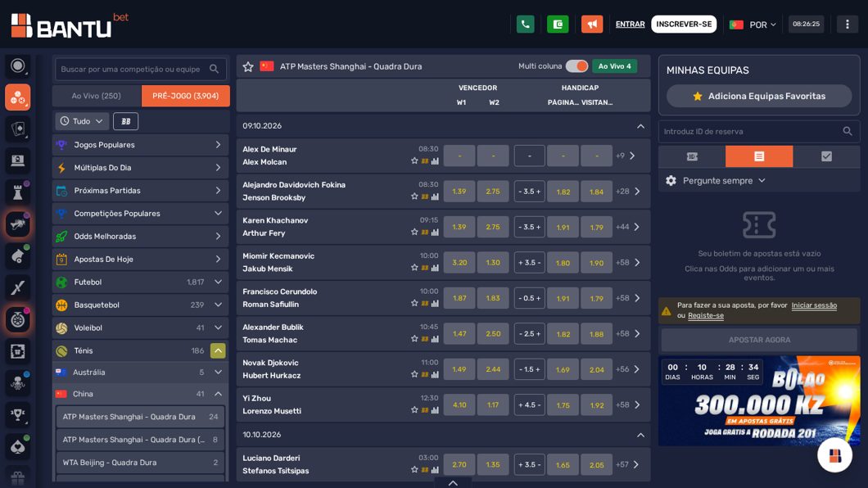The height and width of the screenshot is (488, 868).
Task: Open the trophy tournaments sidebar icon
Action: pyautogui.click(x=18, y=414)
